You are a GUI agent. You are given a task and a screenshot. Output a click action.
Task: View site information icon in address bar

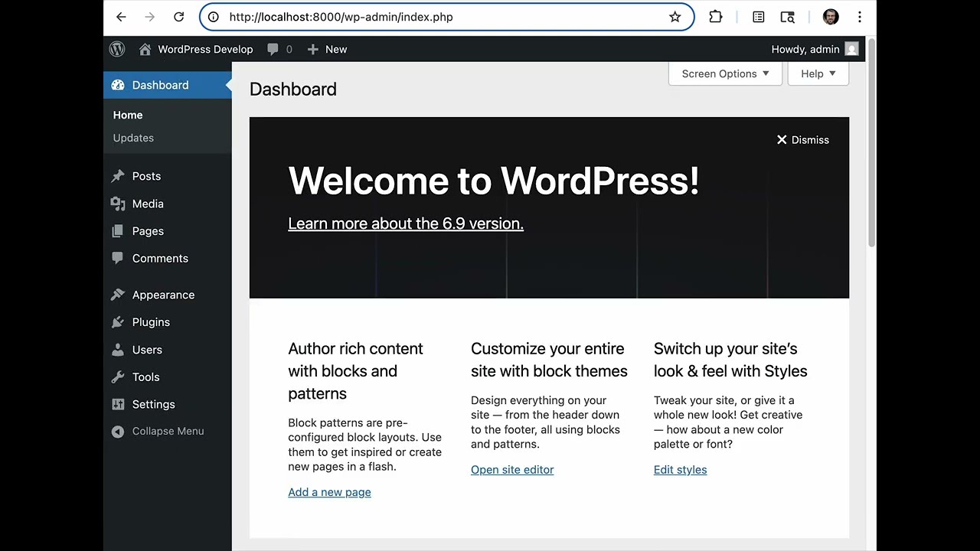click(214, 17)
